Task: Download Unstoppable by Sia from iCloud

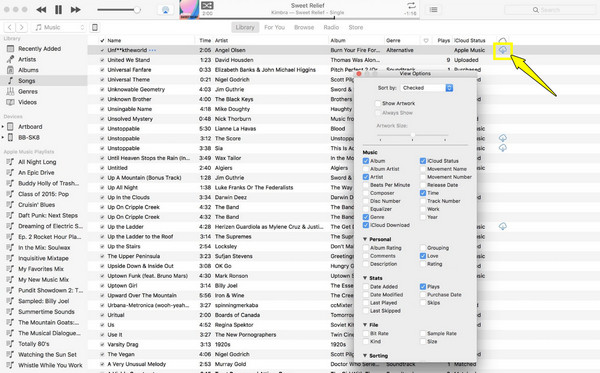Action: coord(502,148)
